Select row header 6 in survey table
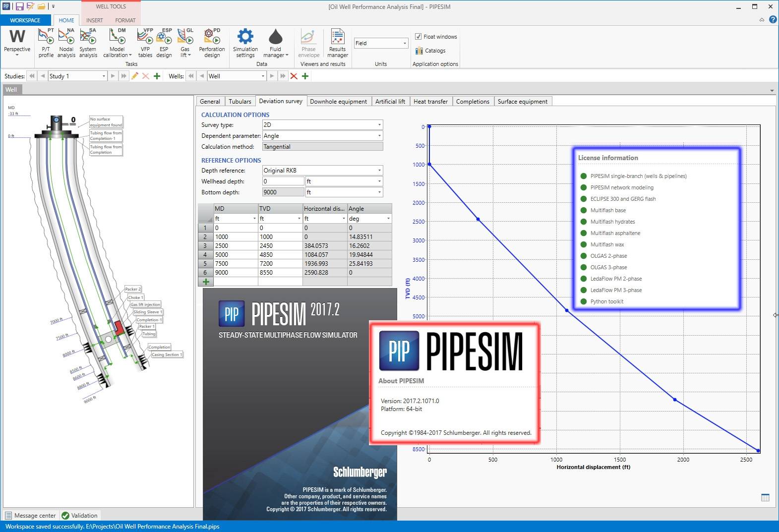779x532 pixels. [x=205, y=273]
